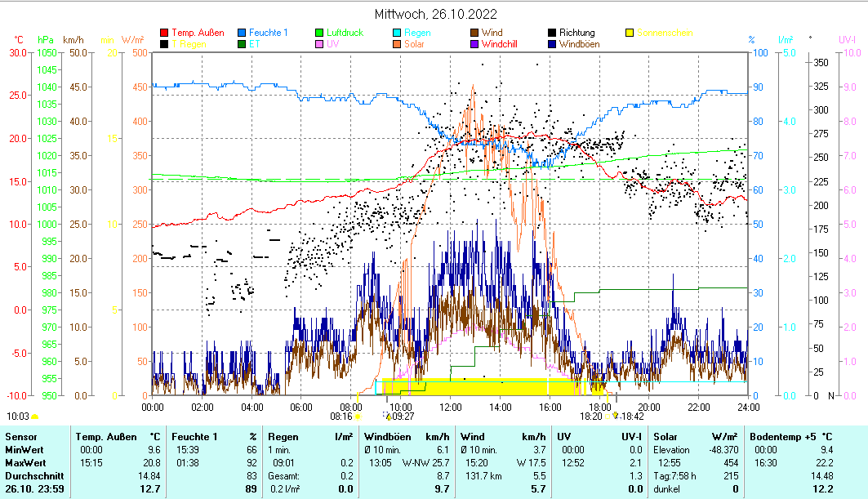Image resolution: width=868 pixels, height=499 pixels.
Task: Click the dark blue Windböen legend square
Action: [x=552, y=44]
